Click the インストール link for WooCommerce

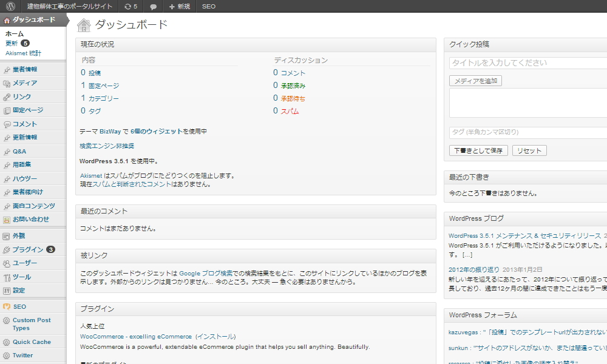[x=215, y=337]
